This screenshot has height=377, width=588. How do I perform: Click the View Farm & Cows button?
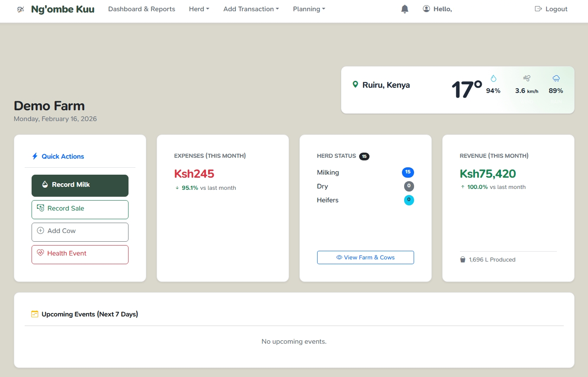tap(365, 257)
